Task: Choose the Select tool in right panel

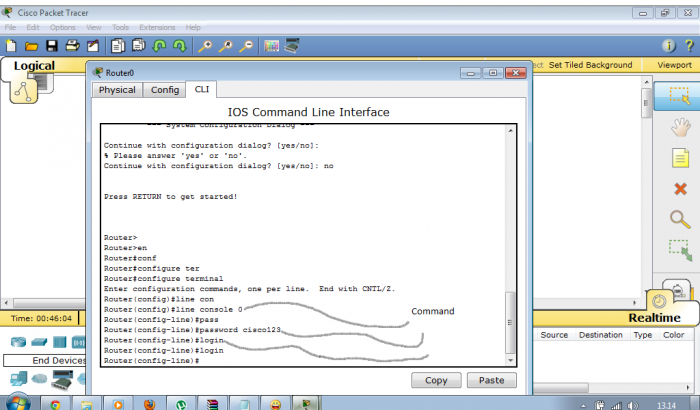Action: [679, 96]
